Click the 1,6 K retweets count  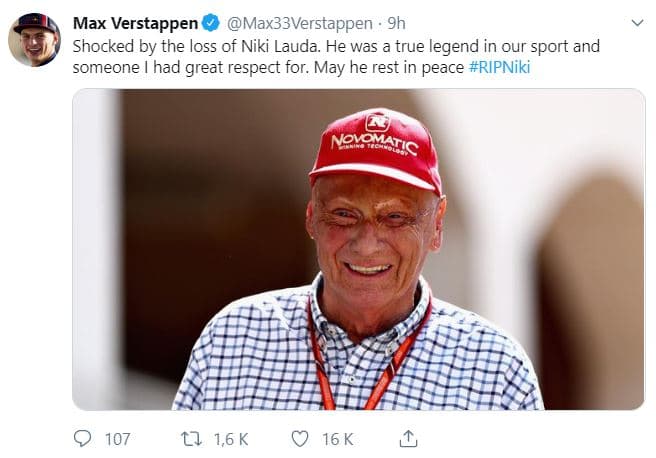pyautogui.click(x=231, y=438)
